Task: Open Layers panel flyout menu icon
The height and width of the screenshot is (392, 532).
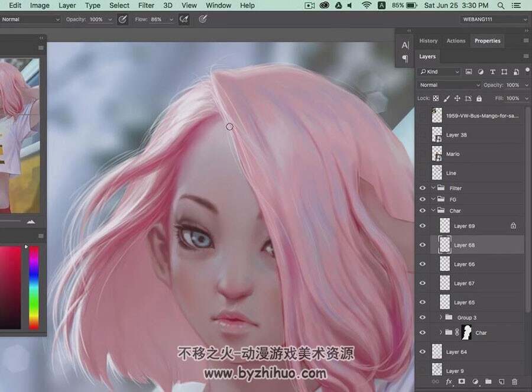Action: 526,56
